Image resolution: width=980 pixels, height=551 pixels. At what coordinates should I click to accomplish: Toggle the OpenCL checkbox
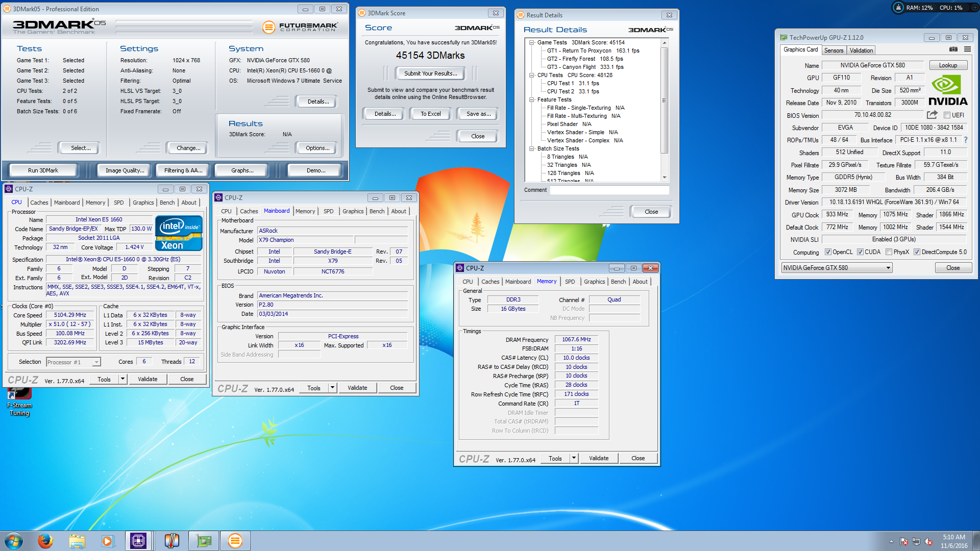point(828,252)
